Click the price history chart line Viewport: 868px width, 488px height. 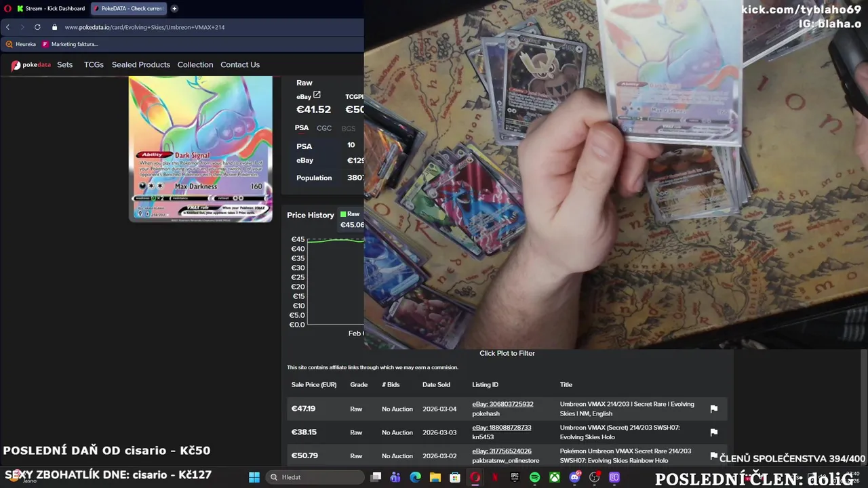[x=336, y=239]
